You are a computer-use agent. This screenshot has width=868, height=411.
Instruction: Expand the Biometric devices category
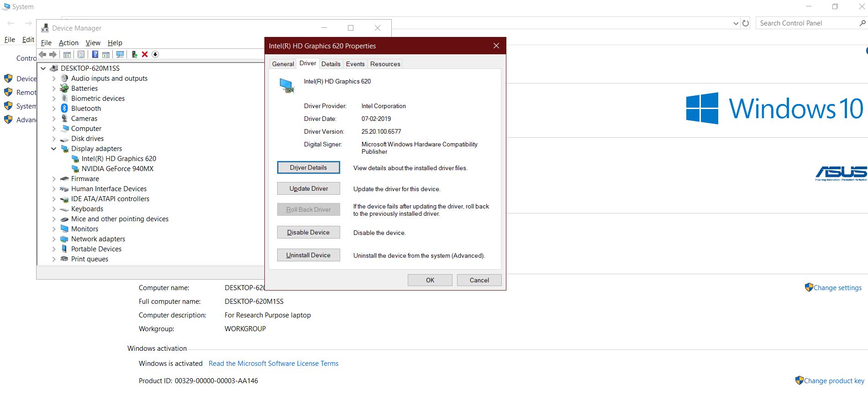[54, 99]
